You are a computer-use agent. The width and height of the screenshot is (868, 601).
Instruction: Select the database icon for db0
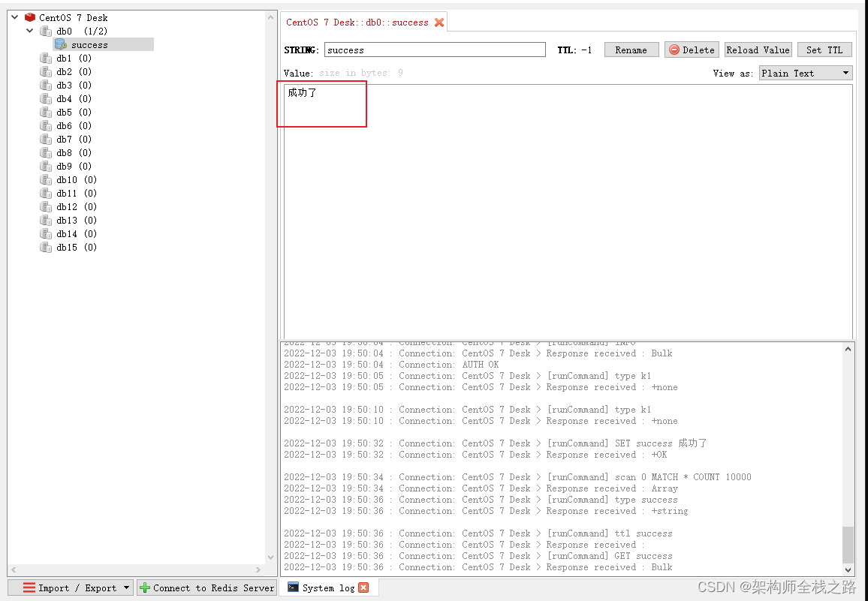[46, 31]
